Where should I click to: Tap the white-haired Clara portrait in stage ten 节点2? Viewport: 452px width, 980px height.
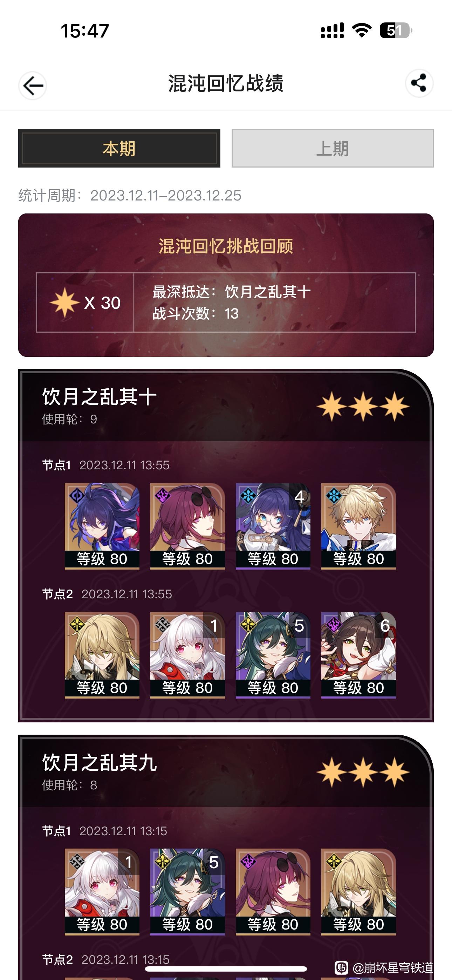point(187,655)
